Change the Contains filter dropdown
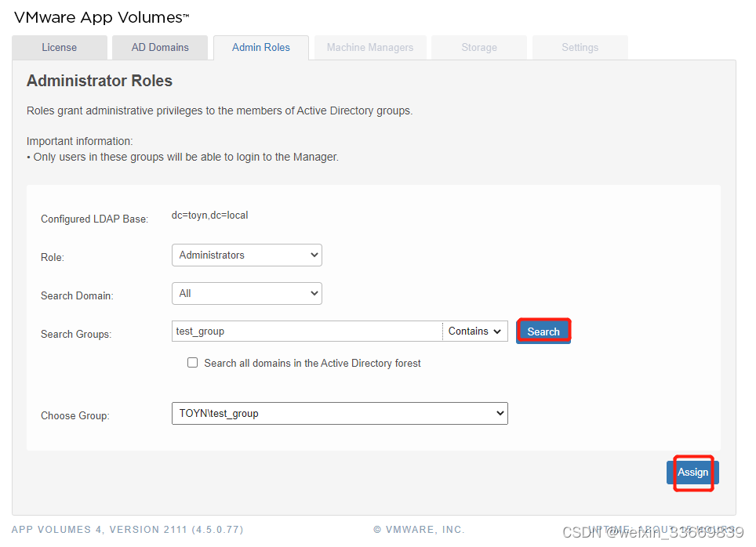Image resolution: width=756 pixels, height=547 pixels. click(x=475, y=331)
